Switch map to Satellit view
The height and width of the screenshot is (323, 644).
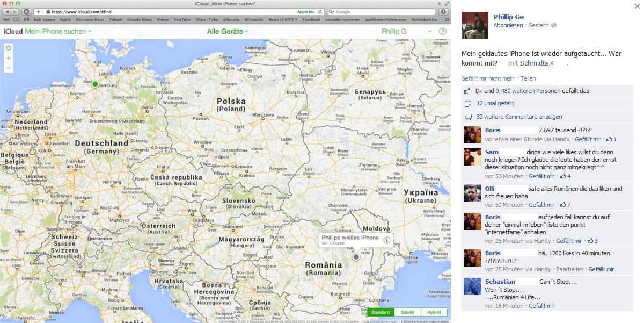407,312
